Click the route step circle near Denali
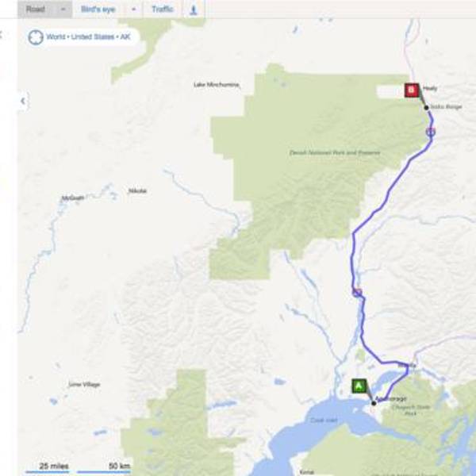 click(x=431, y=132)
